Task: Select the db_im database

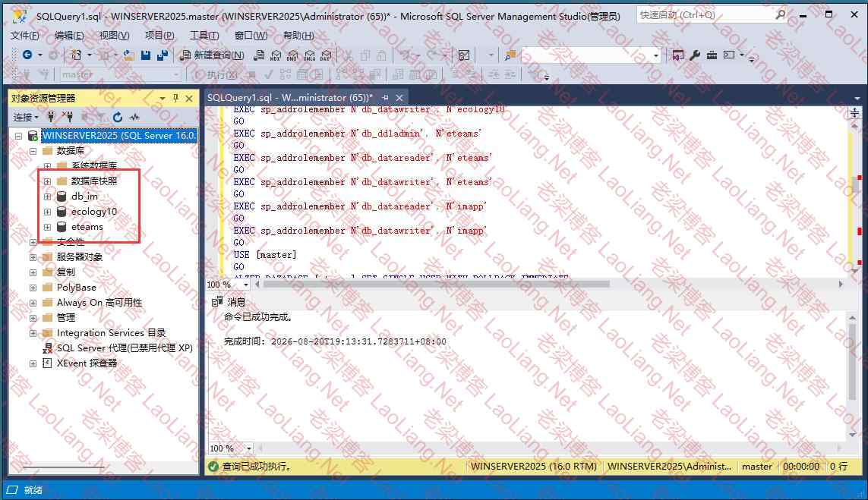Action: tap(84, 197)
